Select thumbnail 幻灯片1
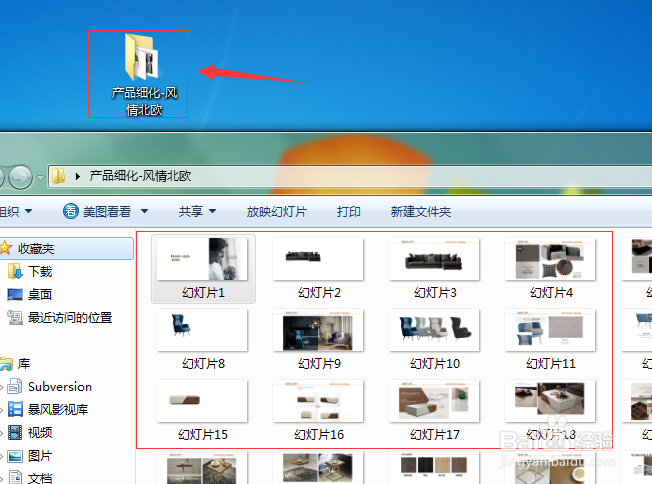 [x=202, y=259]
